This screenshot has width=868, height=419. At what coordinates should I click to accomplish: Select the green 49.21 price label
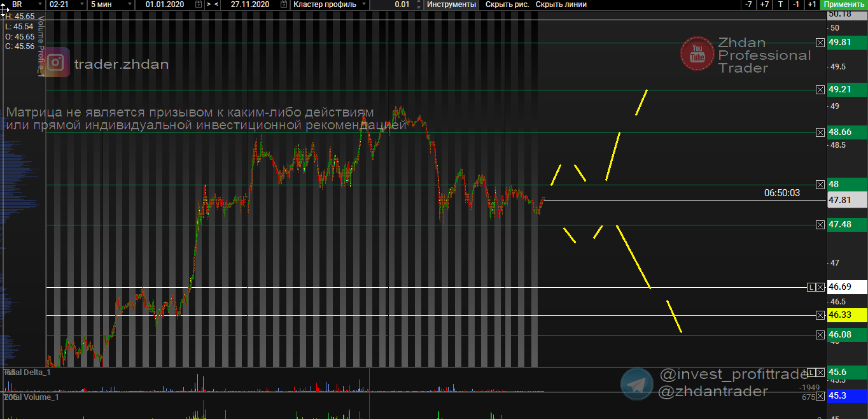tap(847, 90)
